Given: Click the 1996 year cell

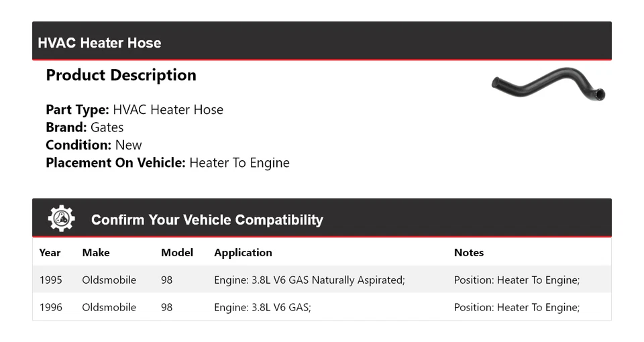Looking at the screenshot, I should click(x=51, y=307).
